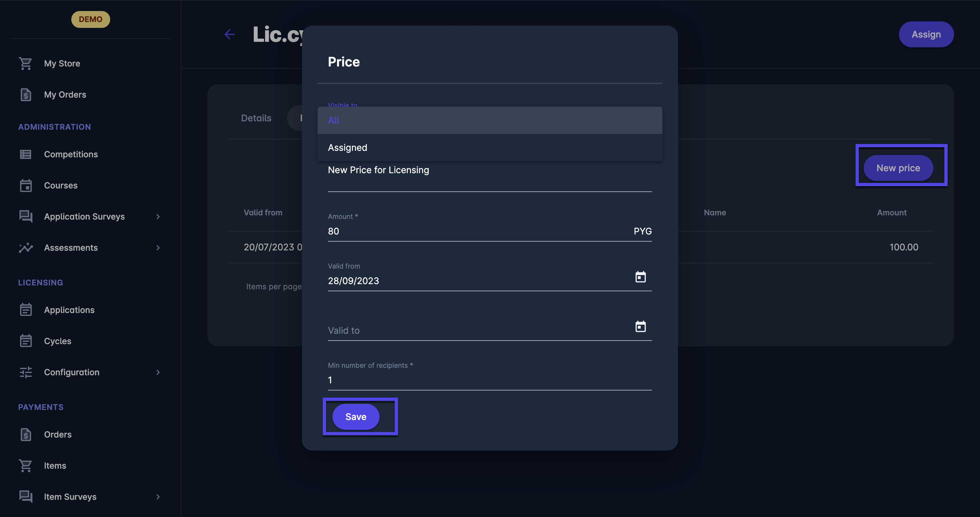Expand the Assessments submenu chevron

click(158, 248)
